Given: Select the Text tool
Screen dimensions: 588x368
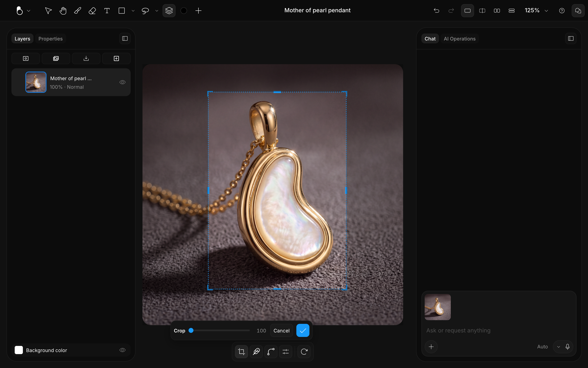Looking at the screenshot, I should 107,11.
